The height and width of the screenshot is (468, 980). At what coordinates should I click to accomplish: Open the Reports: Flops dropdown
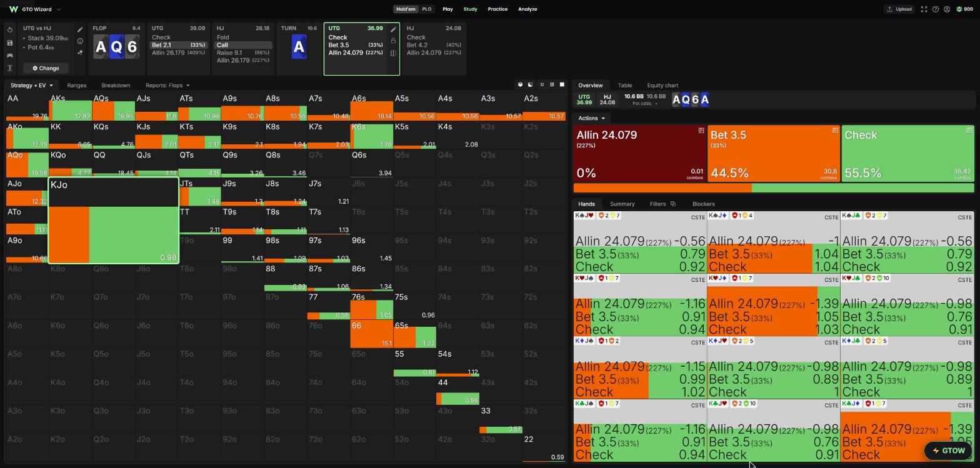click(x=167, y=86)
